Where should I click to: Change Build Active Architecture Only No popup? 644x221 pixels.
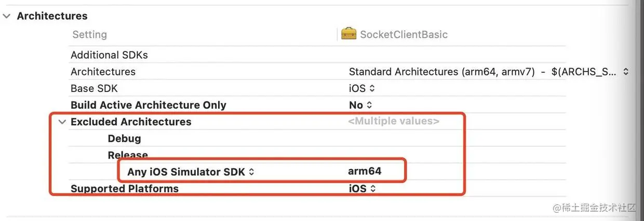click(360, 105)
